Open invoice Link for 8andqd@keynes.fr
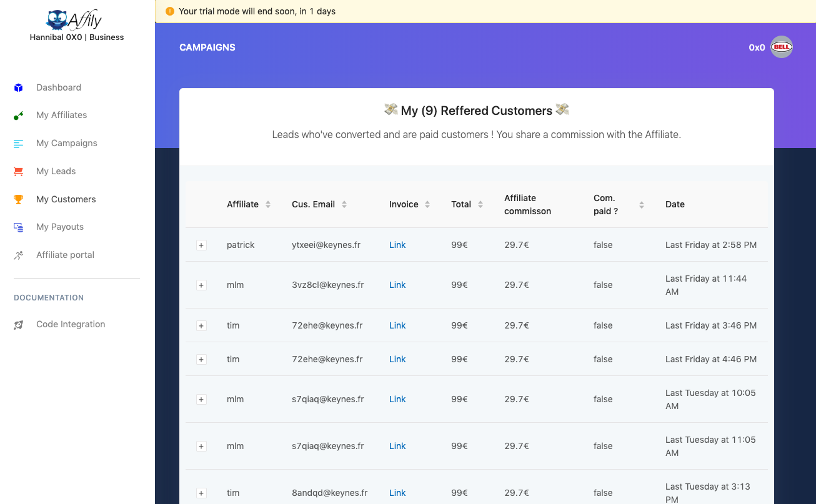 (x=397, y=493)
